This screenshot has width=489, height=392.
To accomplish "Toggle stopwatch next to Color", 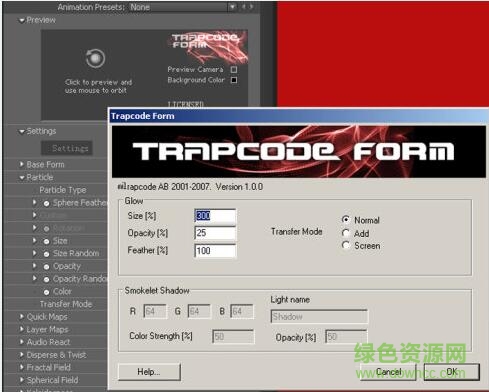I will pyautogui.click(x=46, y=292).
